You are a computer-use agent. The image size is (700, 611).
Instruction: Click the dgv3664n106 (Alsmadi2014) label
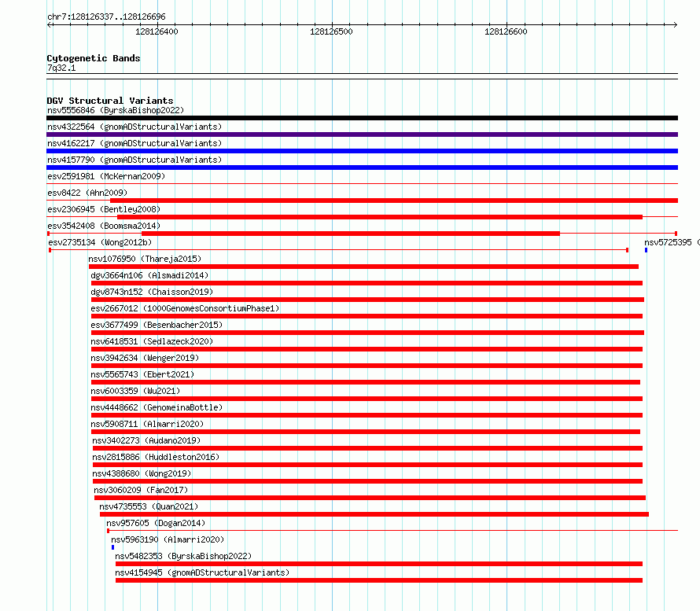click(x=149, y=275)
